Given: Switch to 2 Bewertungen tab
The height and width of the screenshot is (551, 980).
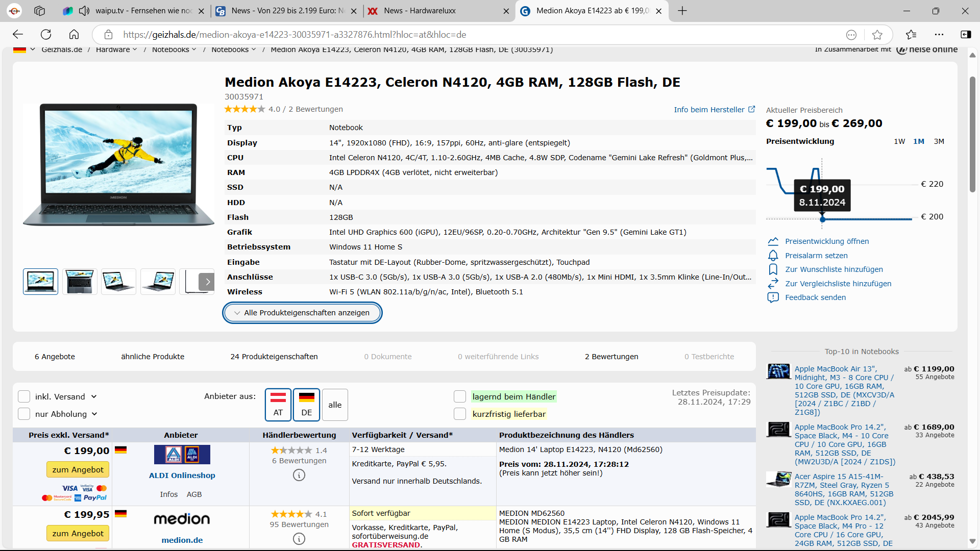Looking at the screenshot, I should pos(611,357).
